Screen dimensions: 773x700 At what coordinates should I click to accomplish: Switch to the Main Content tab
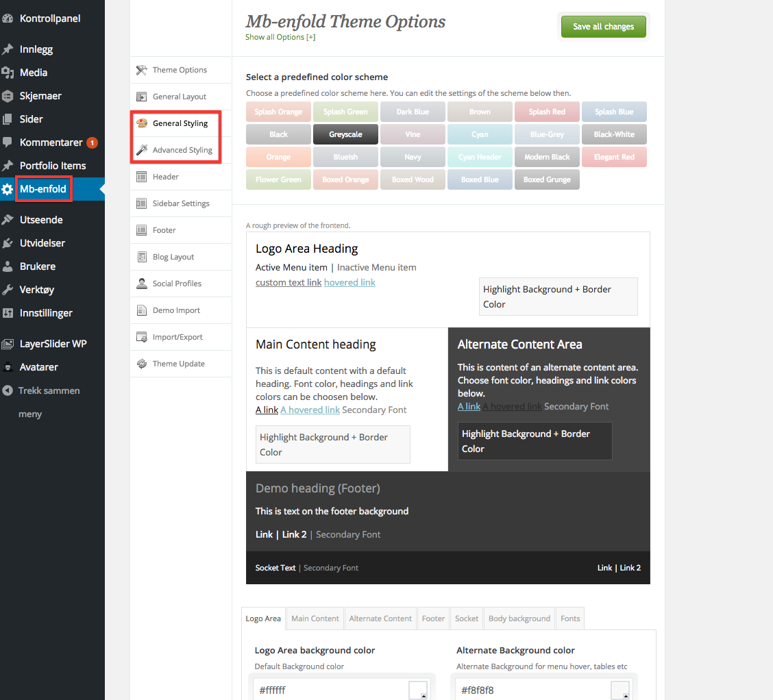point(315,618)
